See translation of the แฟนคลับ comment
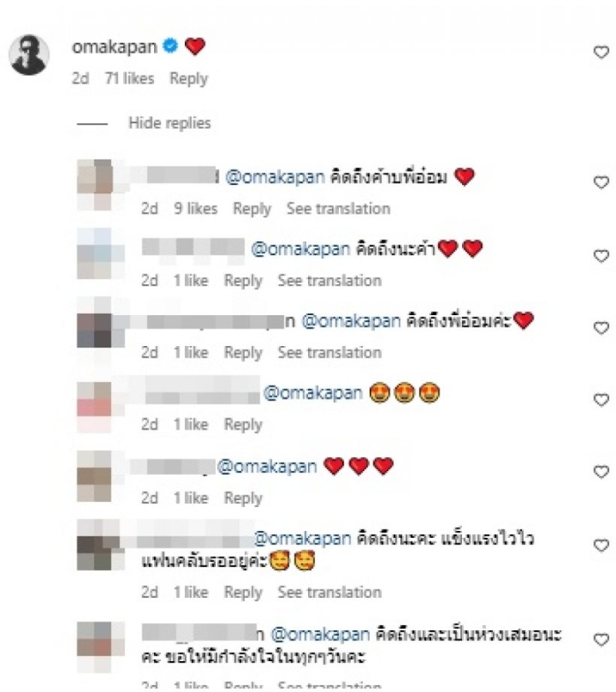Screen dimensions: 616x692 coord(330,592)
